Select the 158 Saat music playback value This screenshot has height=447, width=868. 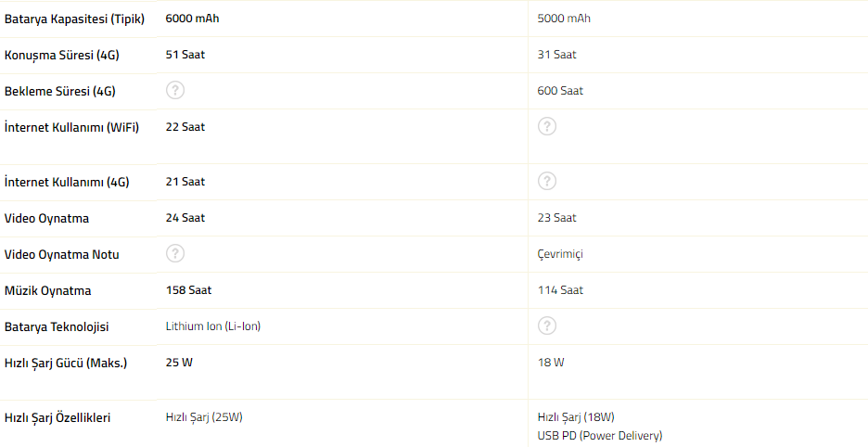click(x=188, y=290)
